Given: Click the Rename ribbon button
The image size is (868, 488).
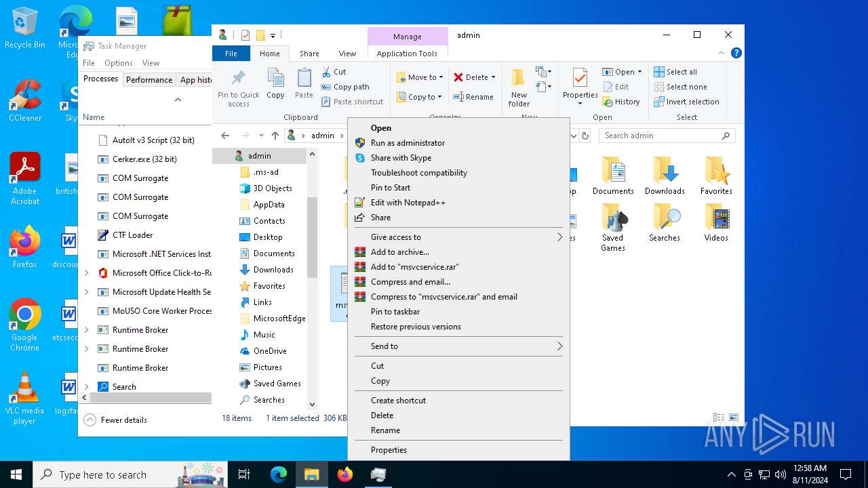Looking at the screenshot, I should (x=473, y=97).
